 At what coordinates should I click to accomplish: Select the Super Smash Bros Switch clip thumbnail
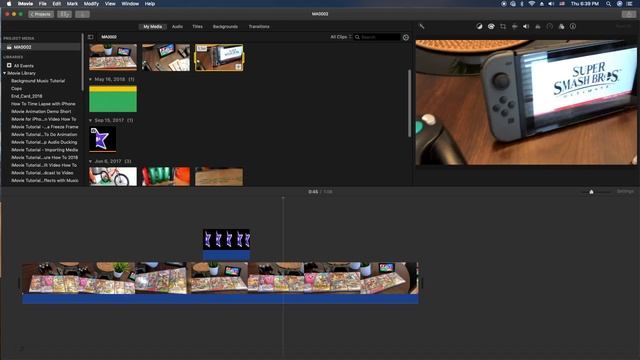tap(219, 58)
